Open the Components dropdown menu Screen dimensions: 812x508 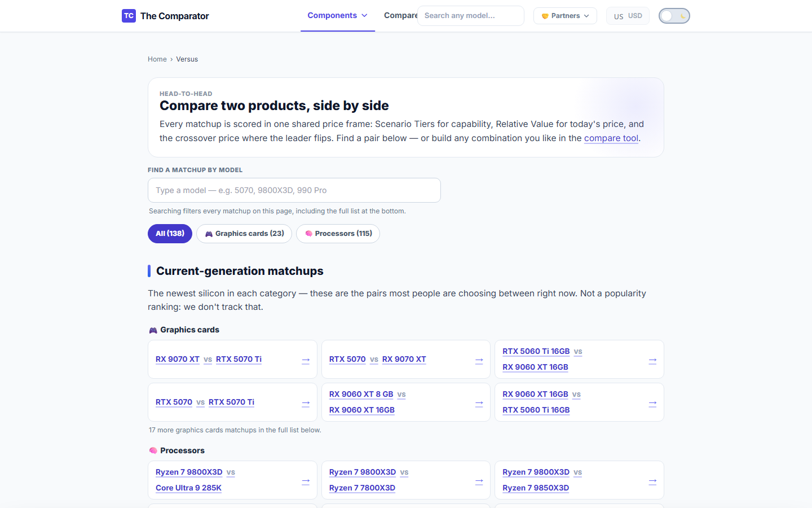click(x=338, y=16)
